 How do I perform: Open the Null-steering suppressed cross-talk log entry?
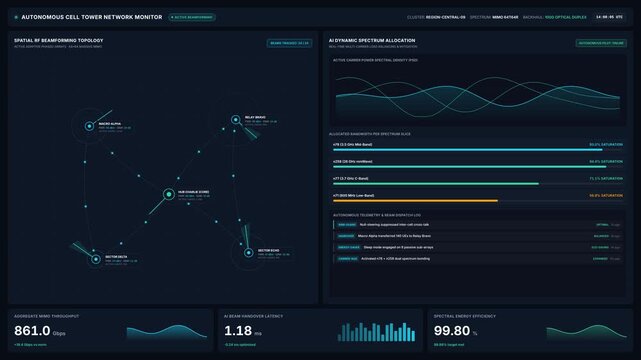[478, 225]
